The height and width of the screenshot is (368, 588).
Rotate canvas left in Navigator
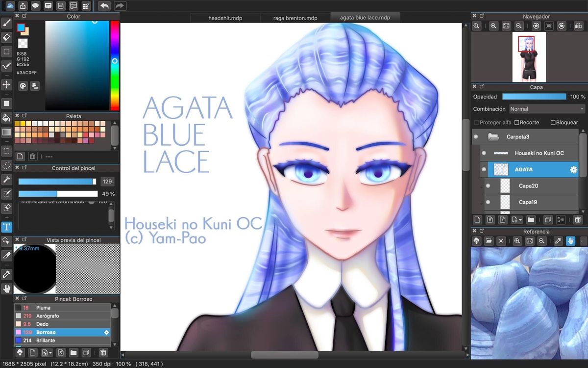pyautogui.click(x=536, y=26)
